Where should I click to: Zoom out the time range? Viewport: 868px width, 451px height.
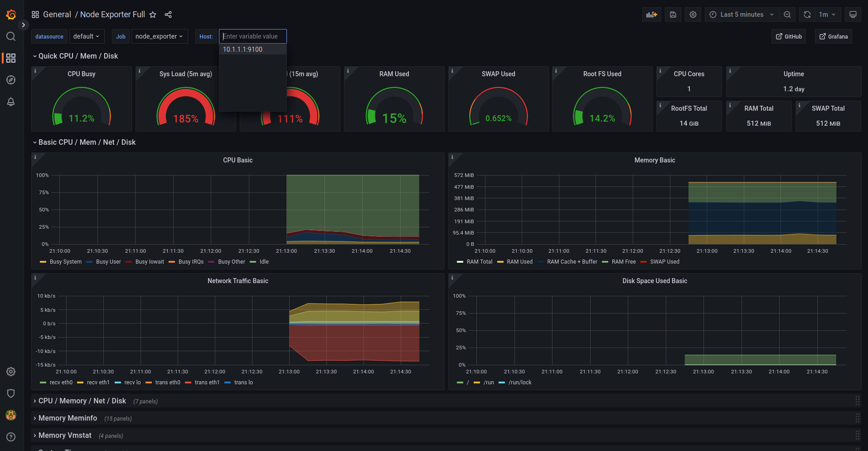787,15
